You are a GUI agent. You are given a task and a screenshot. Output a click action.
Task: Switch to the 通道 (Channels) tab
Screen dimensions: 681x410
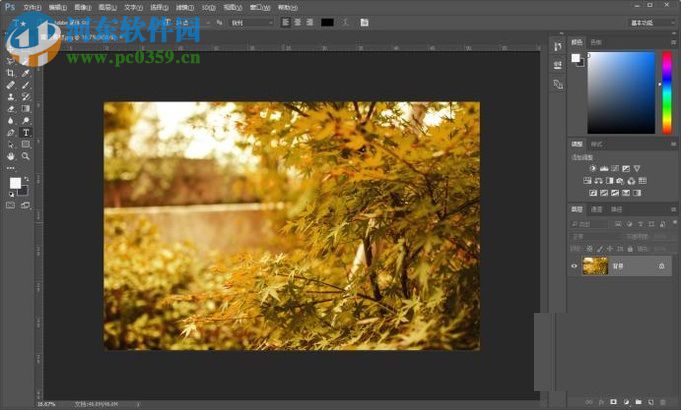pos(596,209)
